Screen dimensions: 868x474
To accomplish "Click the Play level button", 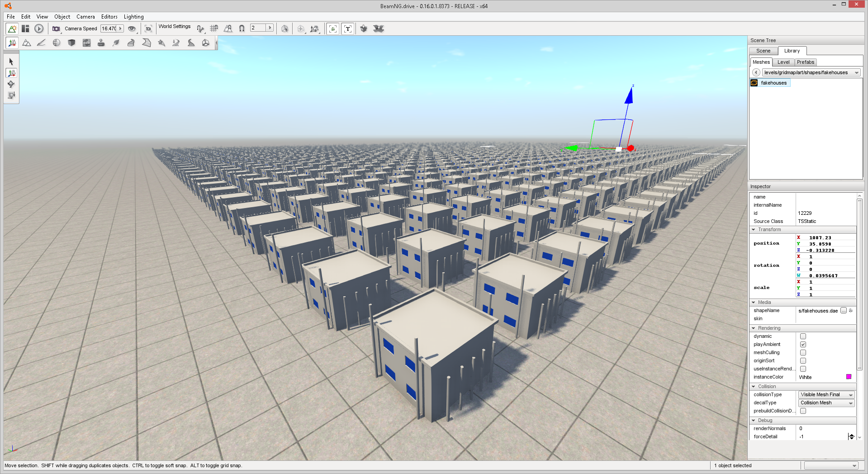I will click(39, 28).
